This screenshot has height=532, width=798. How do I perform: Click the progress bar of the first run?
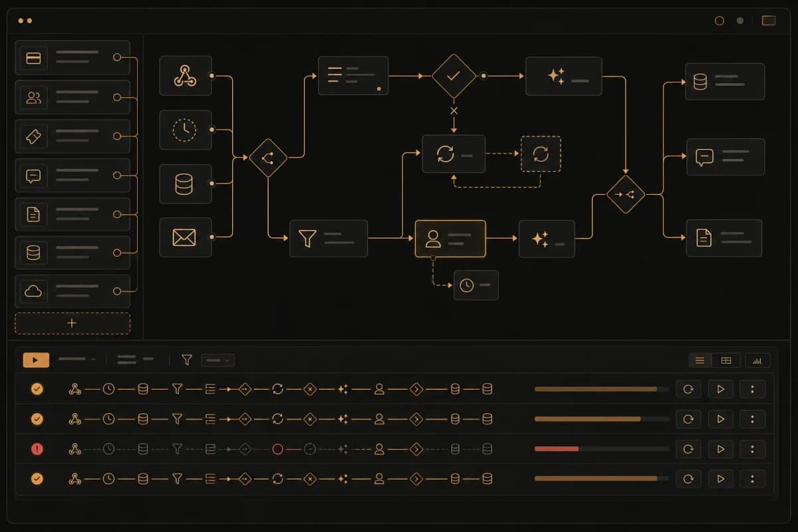602,389
